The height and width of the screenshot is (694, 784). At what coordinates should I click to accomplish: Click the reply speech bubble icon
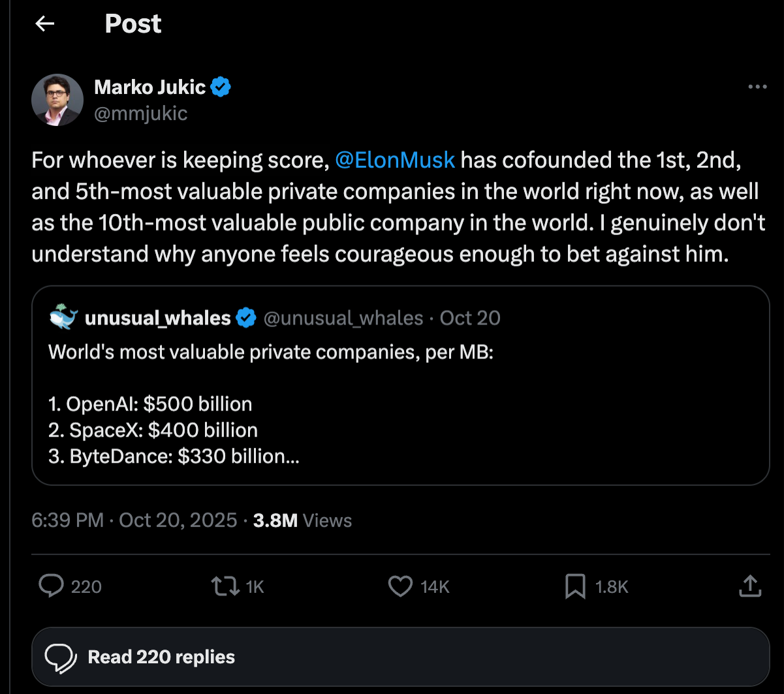[50, 586]
